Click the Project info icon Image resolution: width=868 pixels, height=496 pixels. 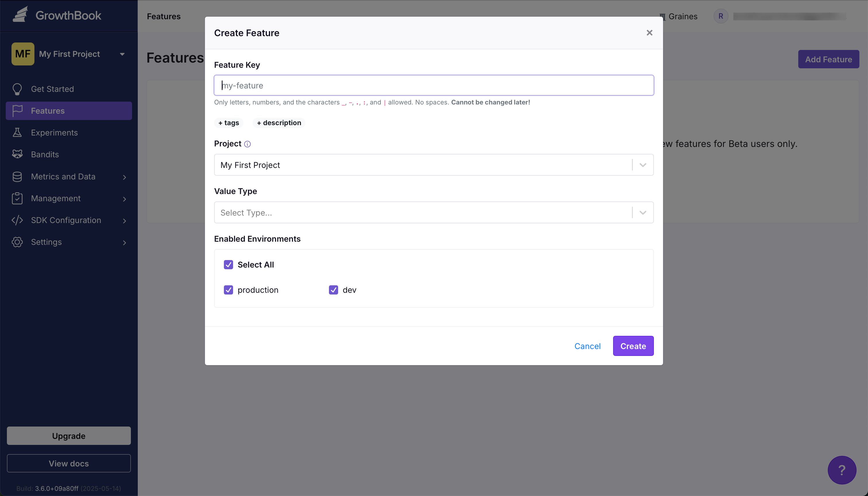point(247,144)
